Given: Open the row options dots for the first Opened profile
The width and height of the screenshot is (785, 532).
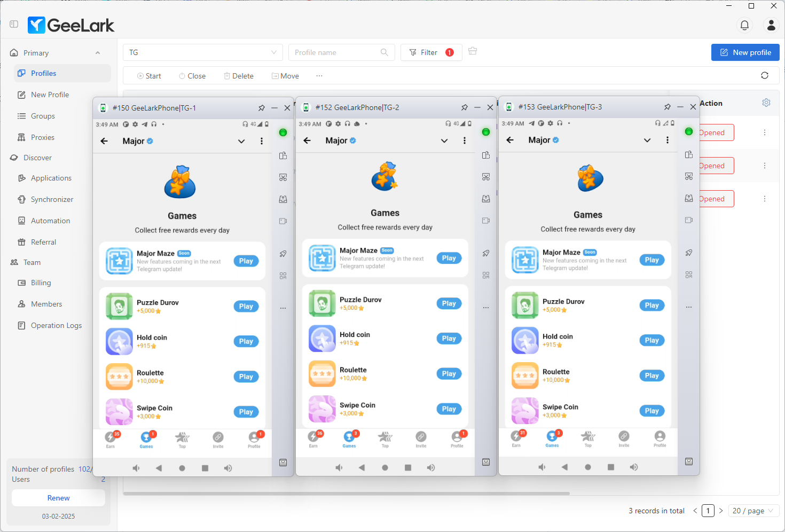Looking at the screenshot, I should [765, 132].
